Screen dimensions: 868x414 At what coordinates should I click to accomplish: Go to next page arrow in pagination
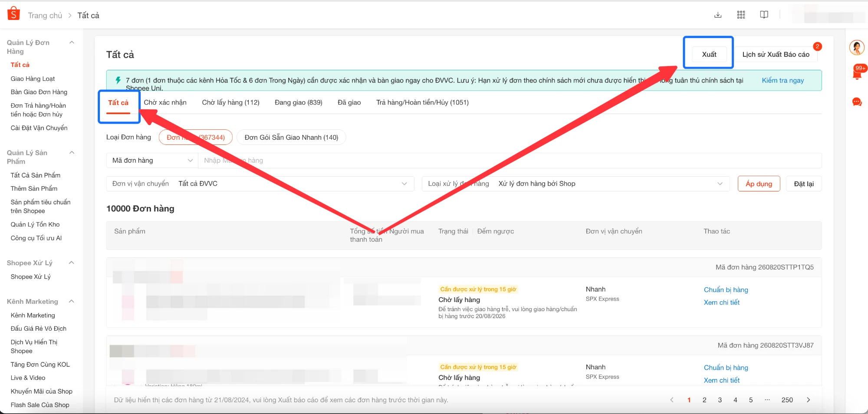click(x=808, y=400)
